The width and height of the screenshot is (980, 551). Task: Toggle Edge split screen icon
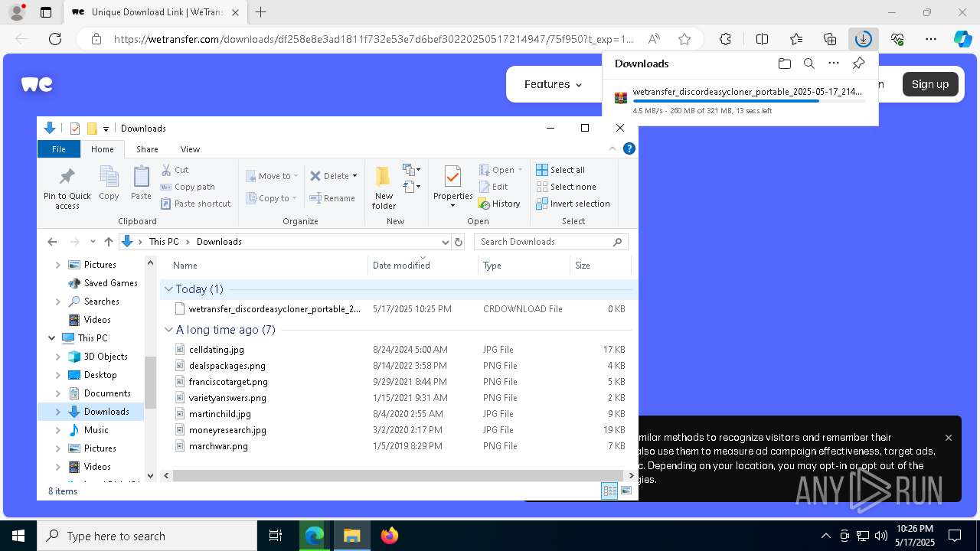(762, 39)
